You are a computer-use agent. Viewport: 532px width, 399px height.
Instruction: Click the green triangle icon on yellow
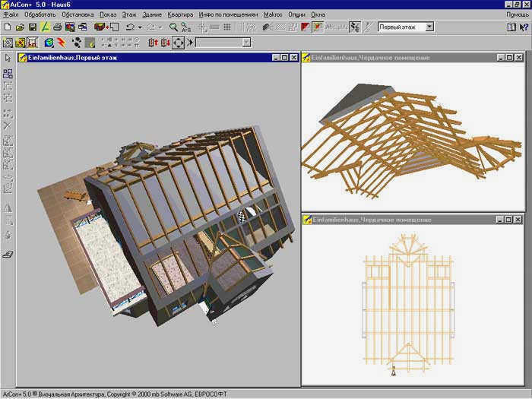[x=45, y=27]
